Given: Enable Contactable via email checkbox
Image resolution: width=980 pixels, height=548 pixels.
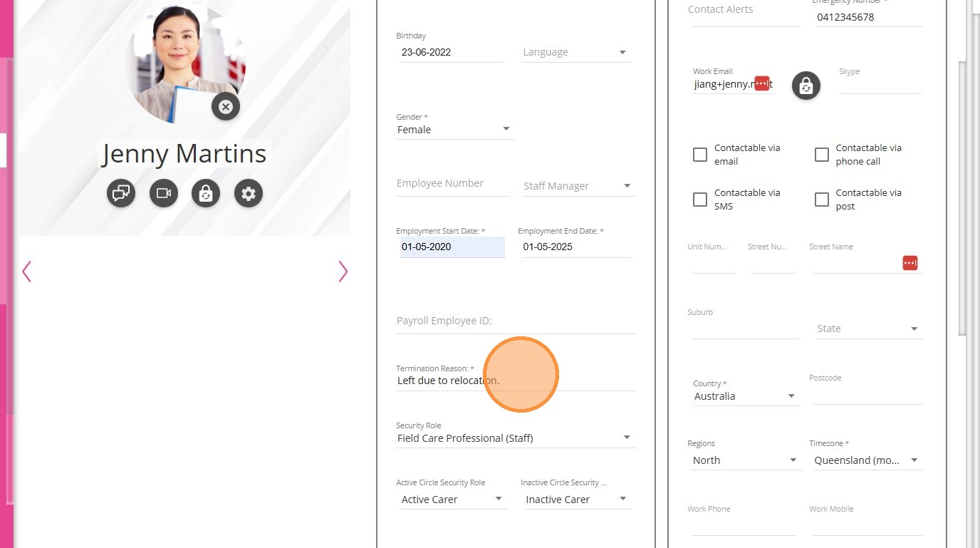Looking at the screenshot, I should [x=700, y=155].
